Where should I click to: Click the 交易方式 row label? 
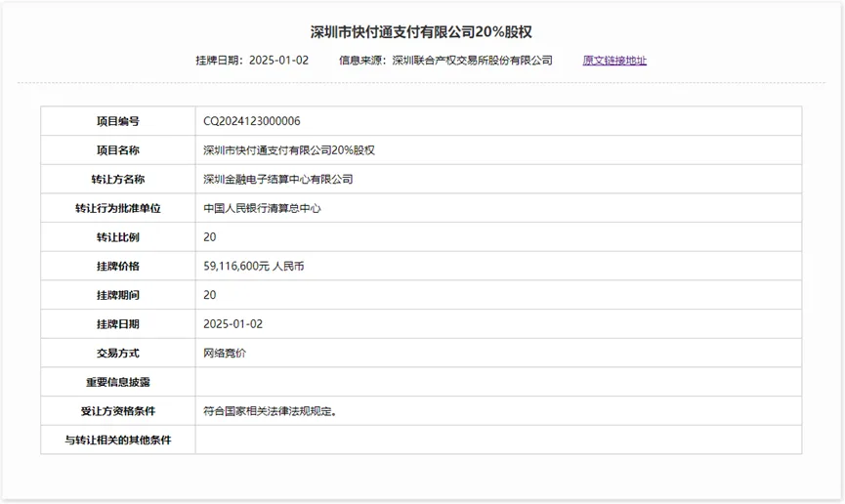click(118, 353)
